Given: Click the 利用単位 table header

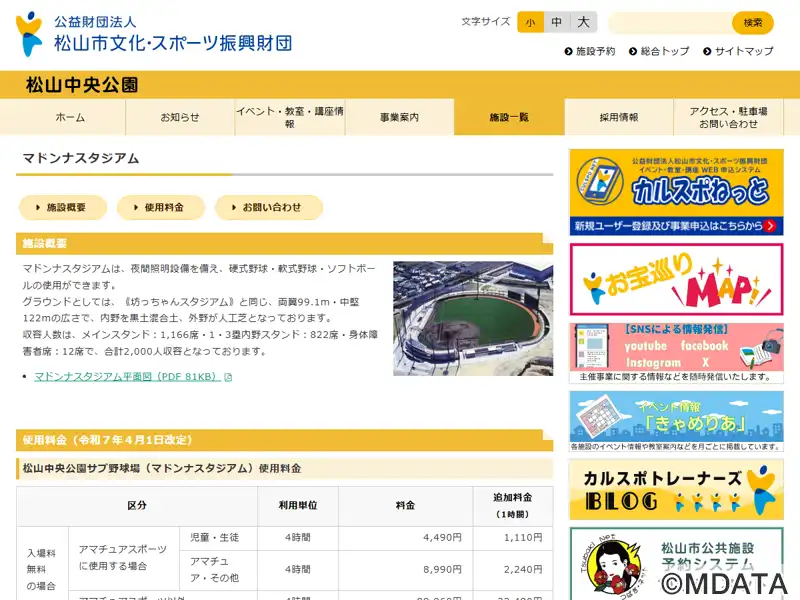Looking at the screenshot, I should click(298, 506).
